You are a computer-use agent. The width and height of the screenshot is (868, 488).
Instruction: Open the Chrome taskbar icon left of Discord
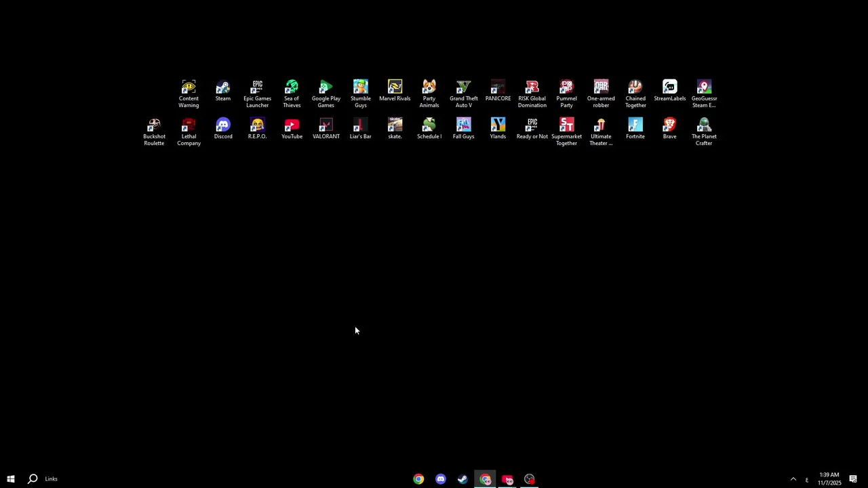418,479
